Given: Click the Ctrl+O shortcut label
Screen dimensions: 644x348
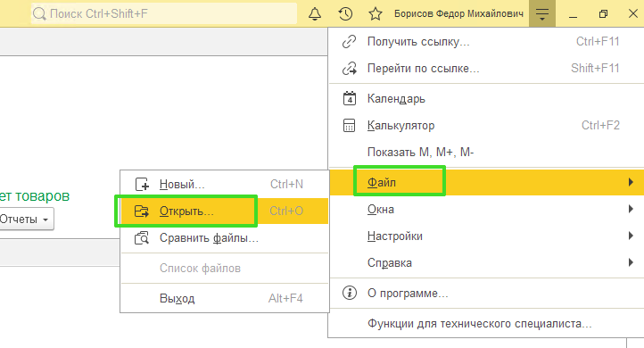Looking at the screenshot, I should pyautogui.click(x=286, y=211).
